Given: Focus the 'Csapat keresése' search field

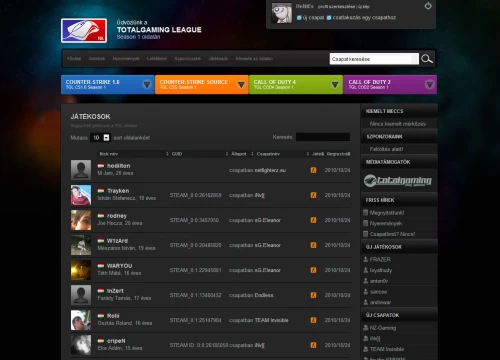Looking at the screenshot, I should [374, 59].
